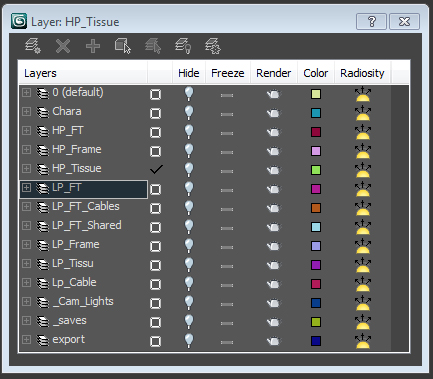The width and height of the screenshot is (433, 379).
Task: Click Select Highlighted Objects and Layers icon
Action: point(123,46)
